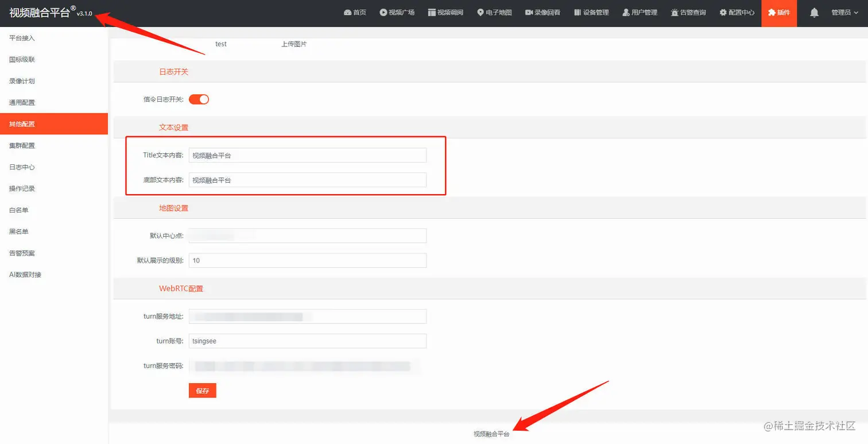Click the turn服务地址 input field

tap(308, 316)
